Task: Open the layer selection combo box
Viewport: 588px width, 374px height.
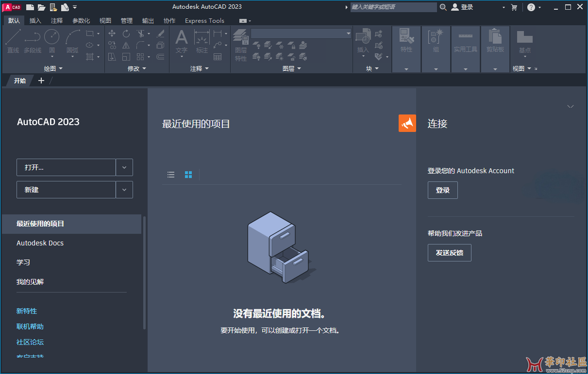Action: (301, 33)
